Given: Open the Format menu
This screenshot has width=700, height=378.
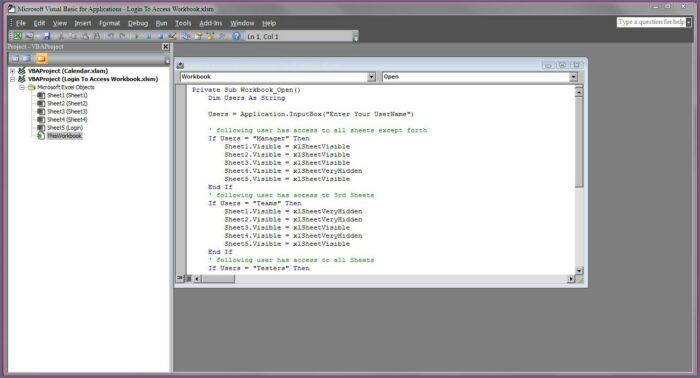Looking at the screenshot, I should [109, 23].
